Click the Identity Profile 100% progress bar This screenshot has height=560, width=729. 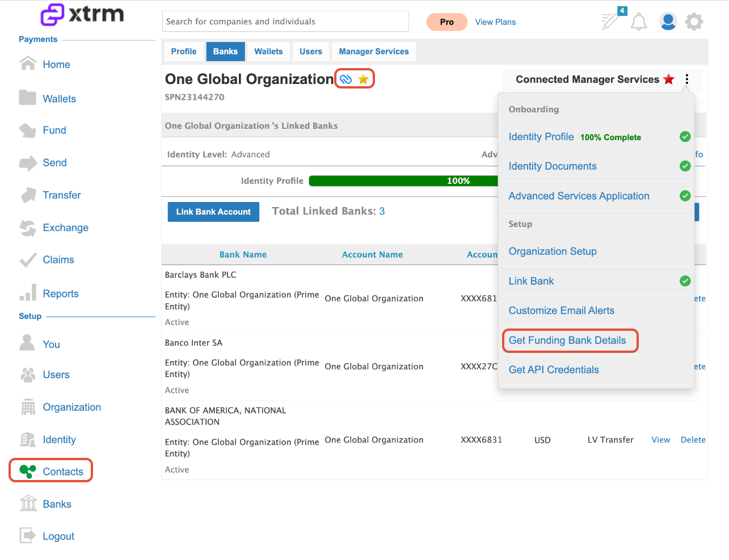click(404, 181)
